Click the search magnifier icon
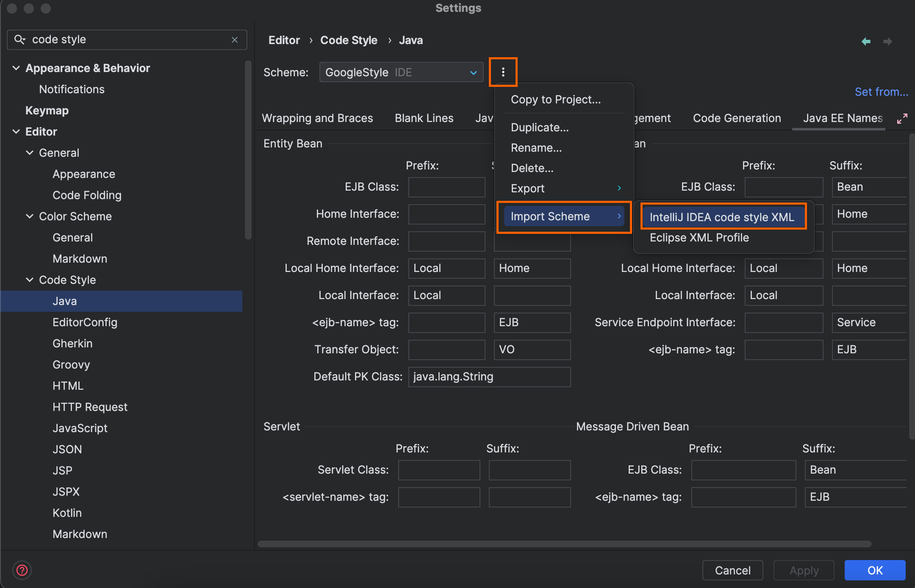Image resolution: width=915 pixels, height=588 pixels. [x=19, y=40]
